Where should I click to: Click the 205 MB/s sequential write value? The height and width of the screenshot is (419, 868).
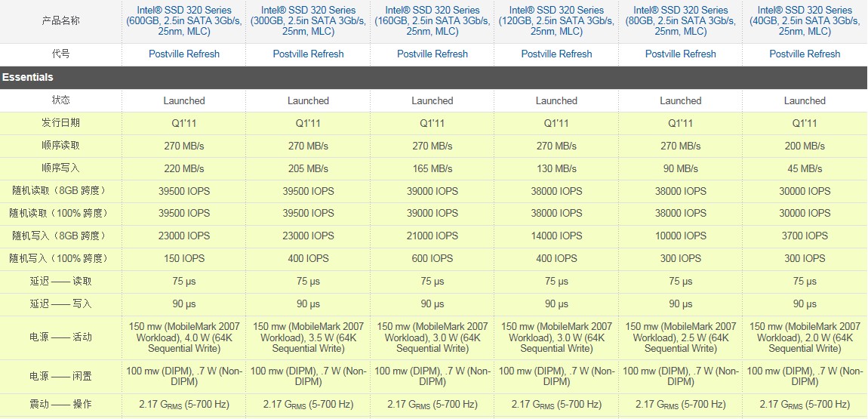click(x=309, y=168)
